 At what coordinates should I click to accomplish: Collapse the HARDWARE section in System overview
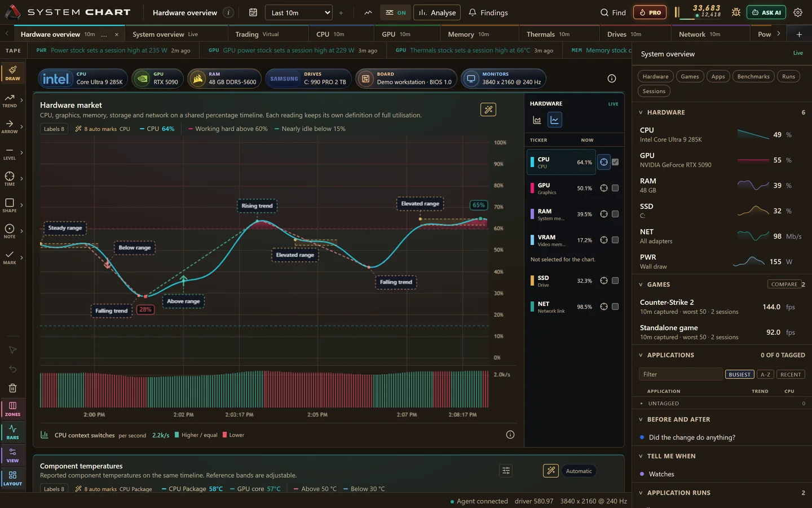tap(641, 112)
